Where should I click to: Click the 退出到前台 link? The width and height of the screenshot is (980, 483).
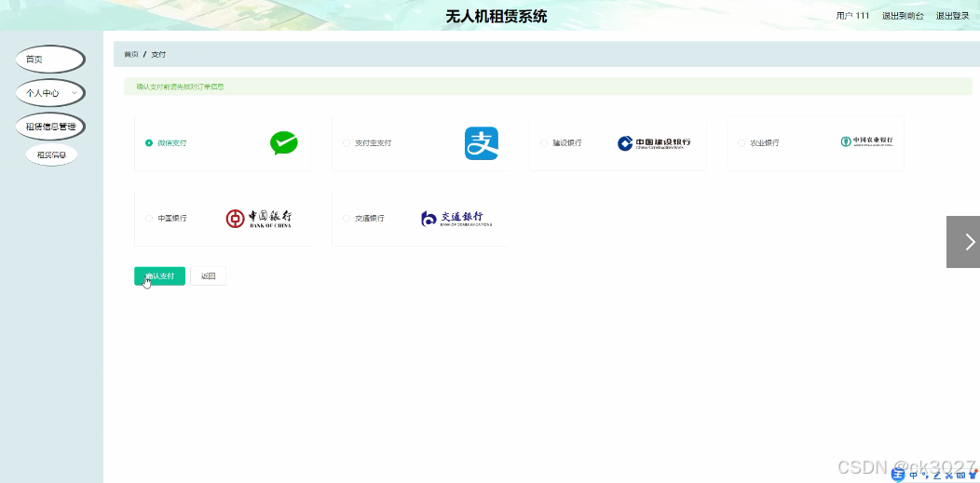(x=903, y=16)
